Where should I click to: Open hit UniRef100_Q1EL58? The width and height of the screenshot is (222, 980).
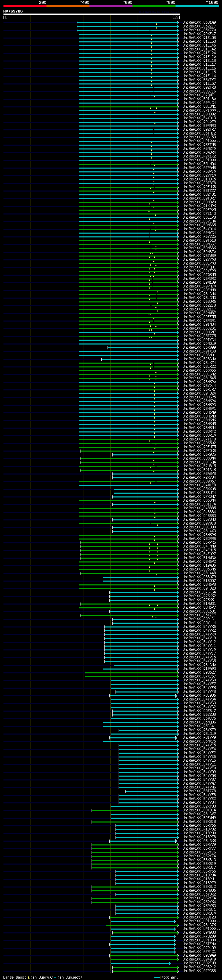point(199,38)
